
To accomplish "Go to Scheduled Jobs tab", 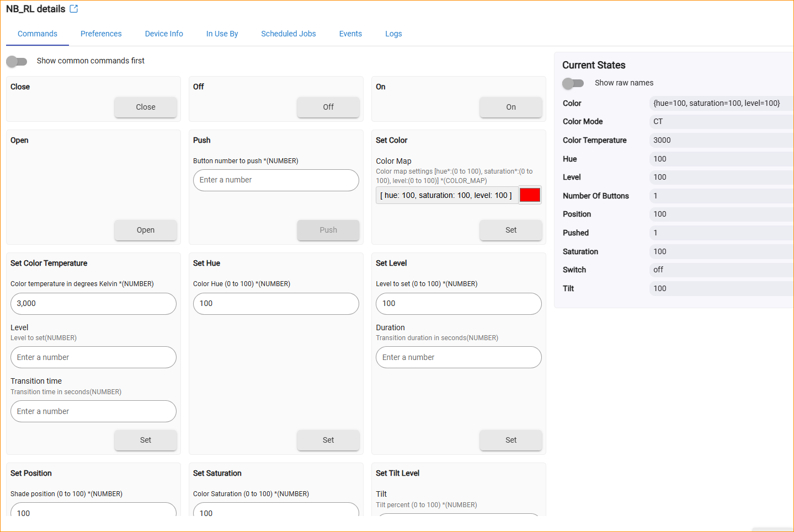I will (x=288, y=34).
